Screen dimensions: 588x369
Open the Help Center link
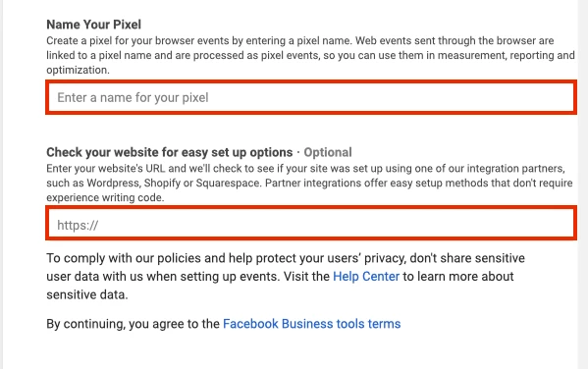(x=366, y=277)
